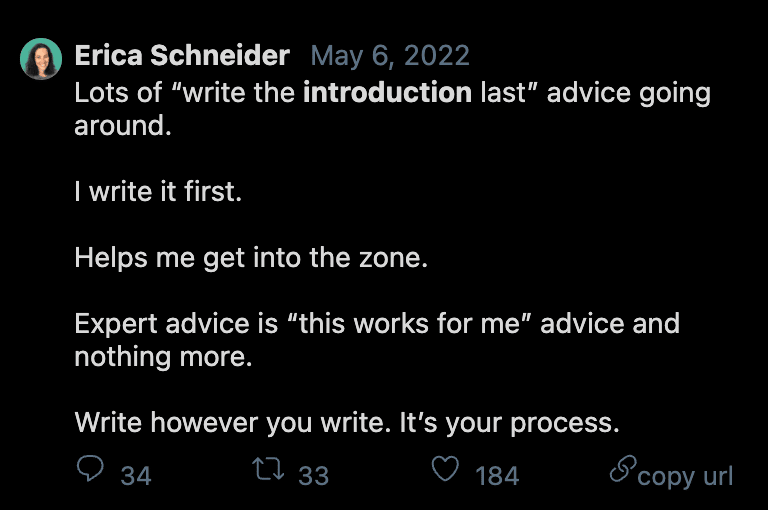Click the words Expert advice is
768x510 pixels.
click(x=176, y=324)
